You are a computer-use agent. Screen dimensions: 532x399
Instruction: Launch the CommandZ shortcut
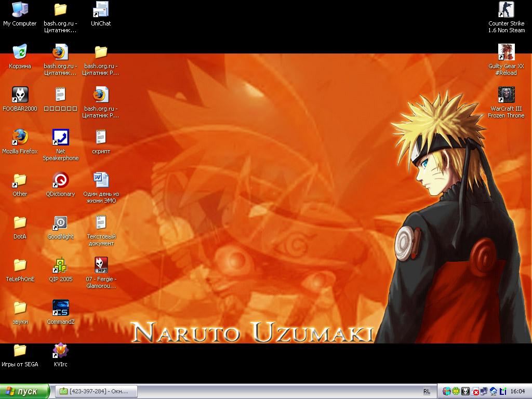[60, 312]
